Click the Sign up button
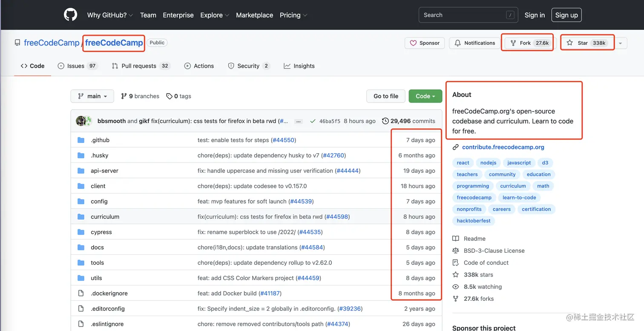The width and height of the screenshot is (644, 331). click(566, 15)
